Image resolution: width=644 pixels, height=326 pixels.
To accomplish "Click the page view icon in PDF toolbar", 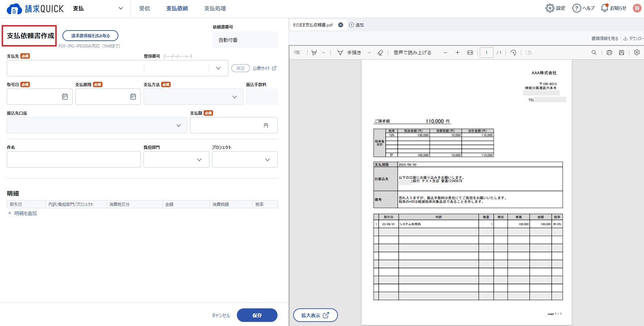I will pyautogui.click(x=529, y=53).
